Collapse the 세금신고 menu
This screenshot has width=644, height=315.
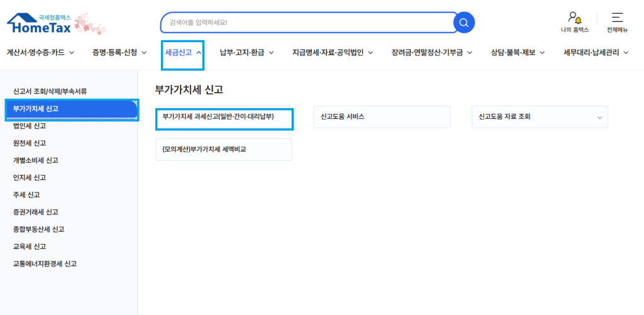coord(183,53)
